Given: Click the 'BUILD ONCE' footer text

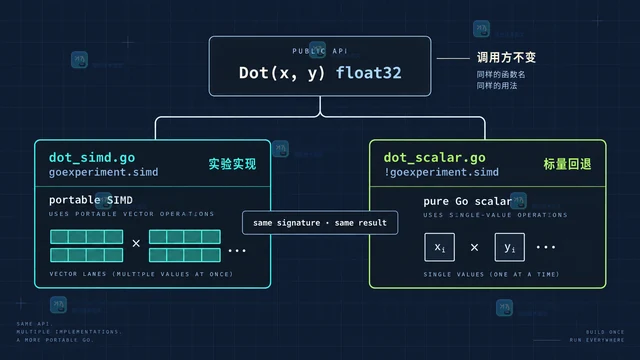Looking at the screenshot, I should click(x=605, y=332).
